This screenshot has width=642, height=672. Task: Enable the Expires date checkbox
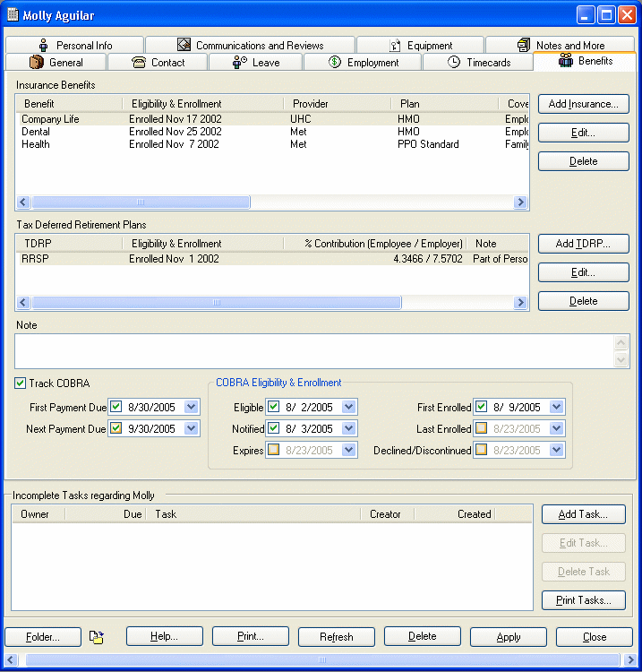[274, 450]
